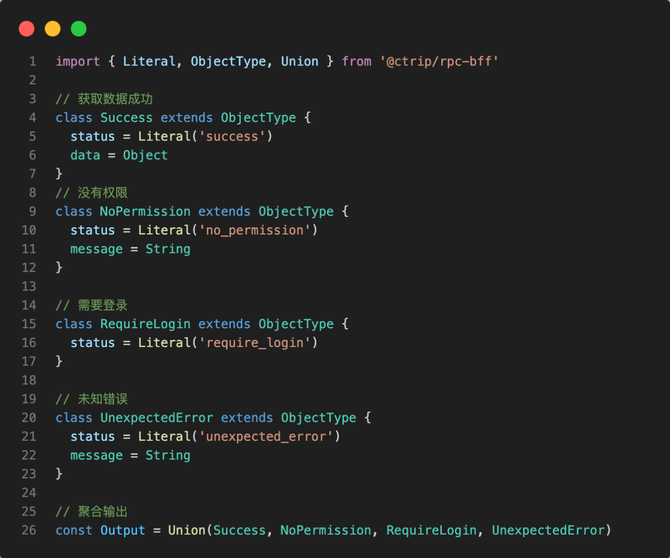The height and width of the screenshot is (558, 670).
Task: Click line number 26 in the gutter
Action: (29, 530)
